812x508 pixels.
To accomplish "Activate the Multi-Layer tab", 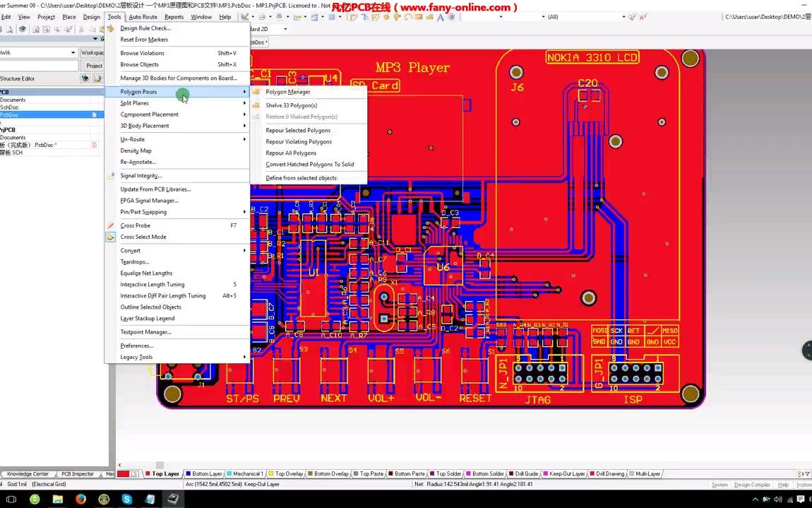I will coord(647,473).
